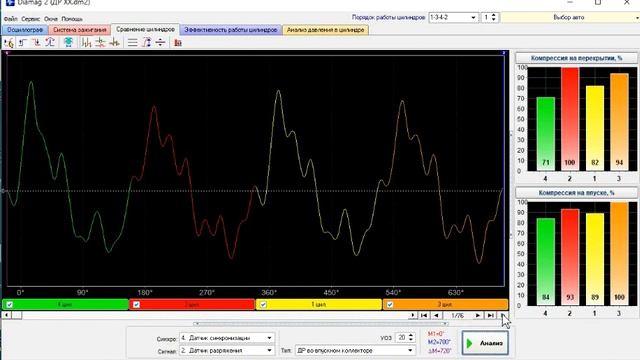Open the Тип sensor type dropdown
Image resolution: width=640 pixels, height=360 pixels.
(x=355, y=351)
